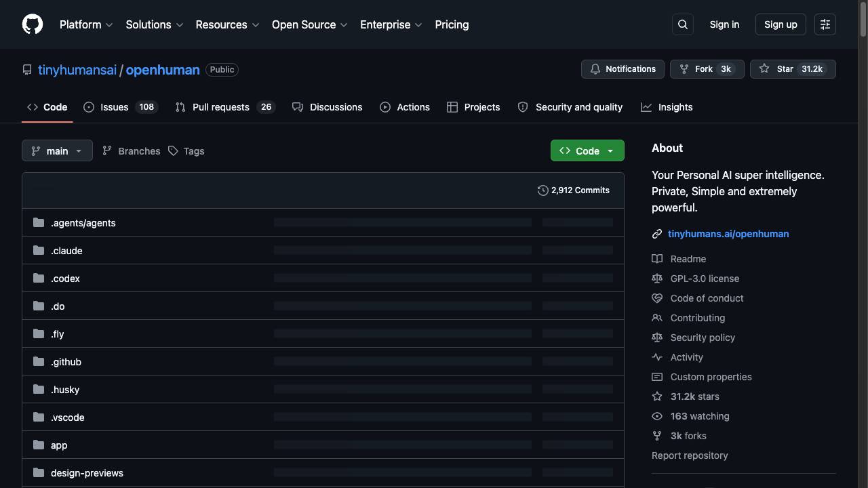Screen dimensions: 868x488
Task: View the Insights tab
Action: tap(667, 107)
